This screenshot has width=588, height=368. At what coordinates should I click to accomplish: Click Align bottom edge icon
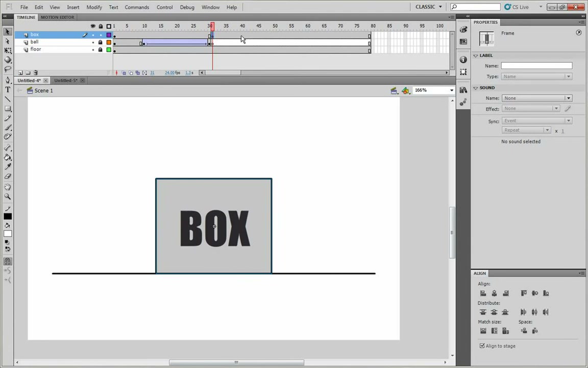click(x=546, y=293)
